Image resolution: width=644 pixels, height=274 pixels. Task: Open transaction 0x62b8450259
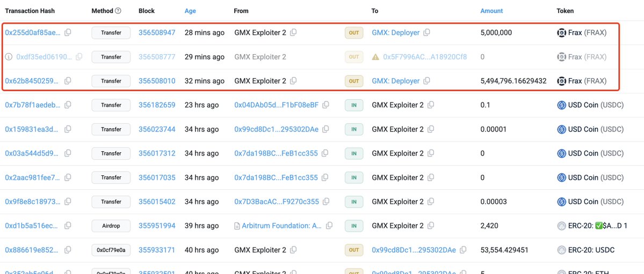[33, 81]
